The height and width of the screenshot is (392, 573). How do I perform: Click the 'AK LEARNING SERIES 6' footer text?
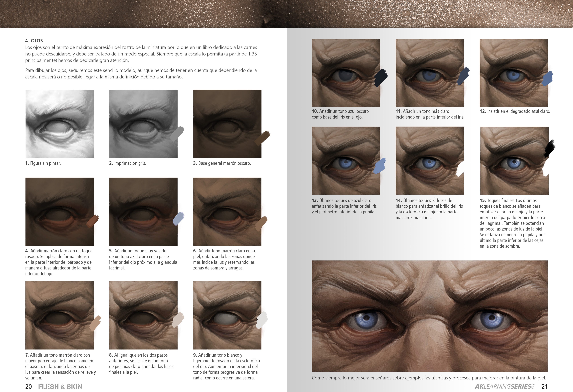click(x=504, y=386)
